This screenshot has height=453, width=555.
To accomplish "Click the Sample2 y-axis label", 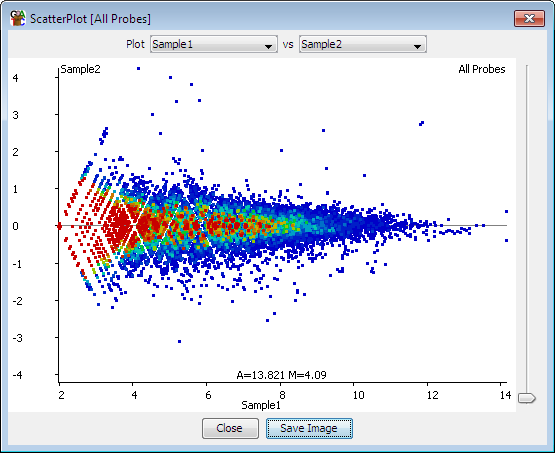I will click(x=80, y=69).
